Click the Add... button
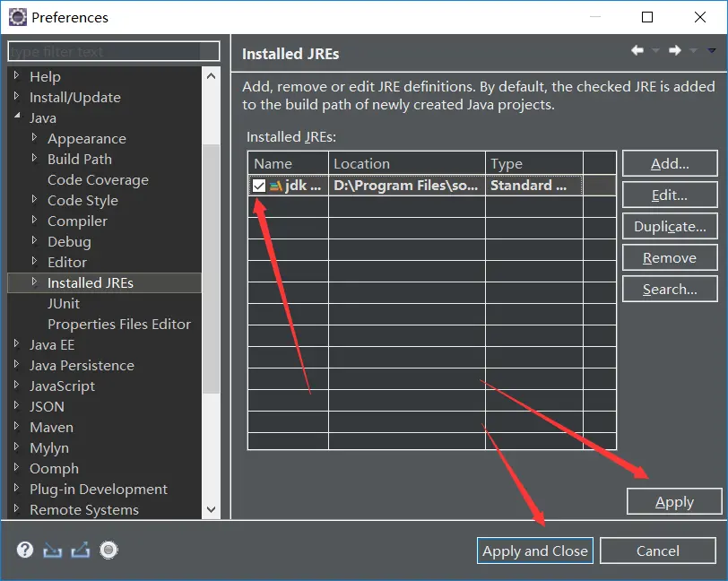The height and width of the screenshot is (581, 728). tap(670, 163)
